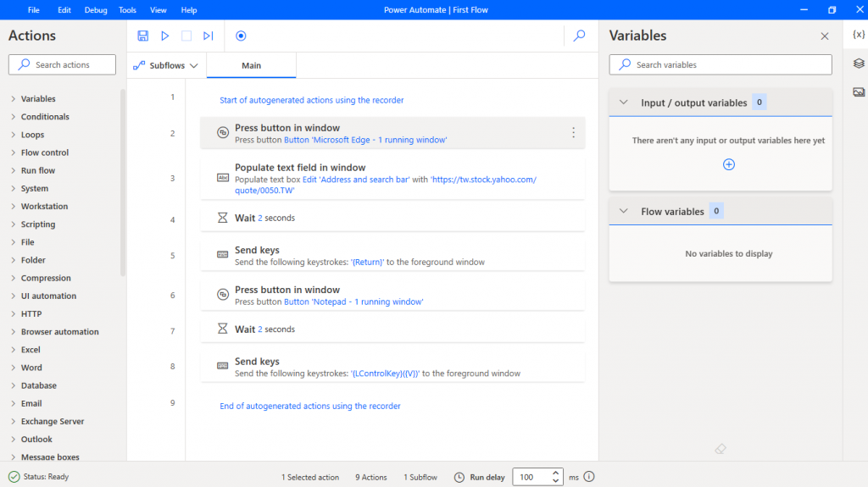Click the Status Ready checkmark icon
Viewport: 868px width, 487px height.
point(14,477)
